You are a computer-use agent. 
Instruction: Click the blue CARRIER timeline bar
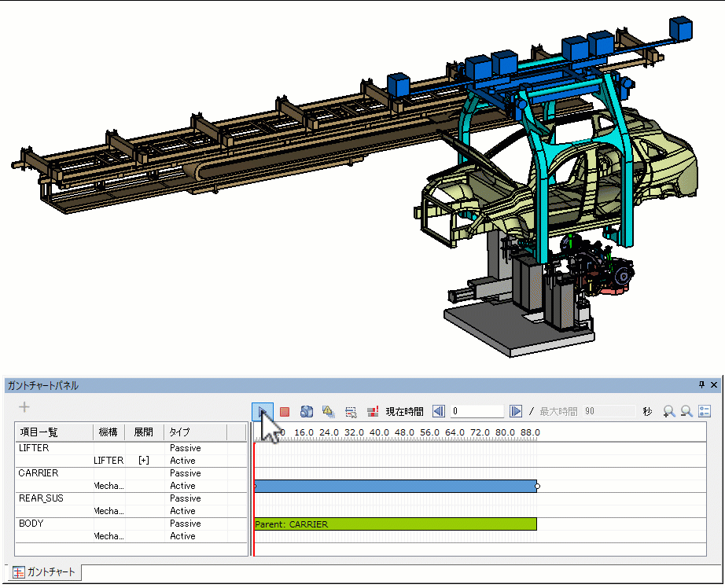pyautogui.click(x=395, y=486)
